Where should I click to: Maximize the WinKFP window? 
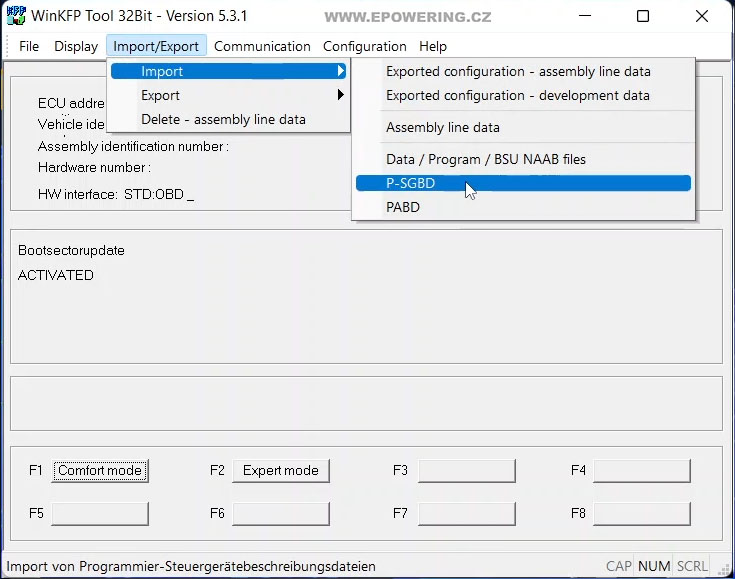point(643,16)
